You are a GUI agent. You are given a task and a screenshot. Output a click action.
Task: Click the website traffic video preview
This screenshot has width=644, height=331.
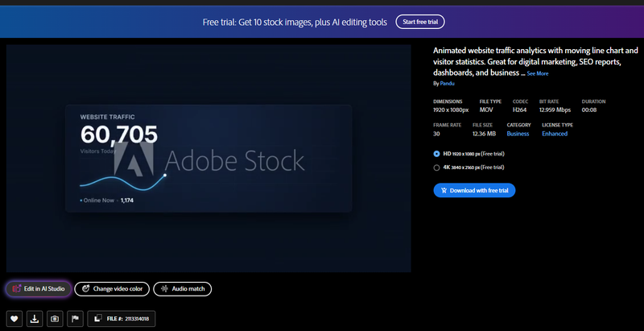click(x=208, y=158)
